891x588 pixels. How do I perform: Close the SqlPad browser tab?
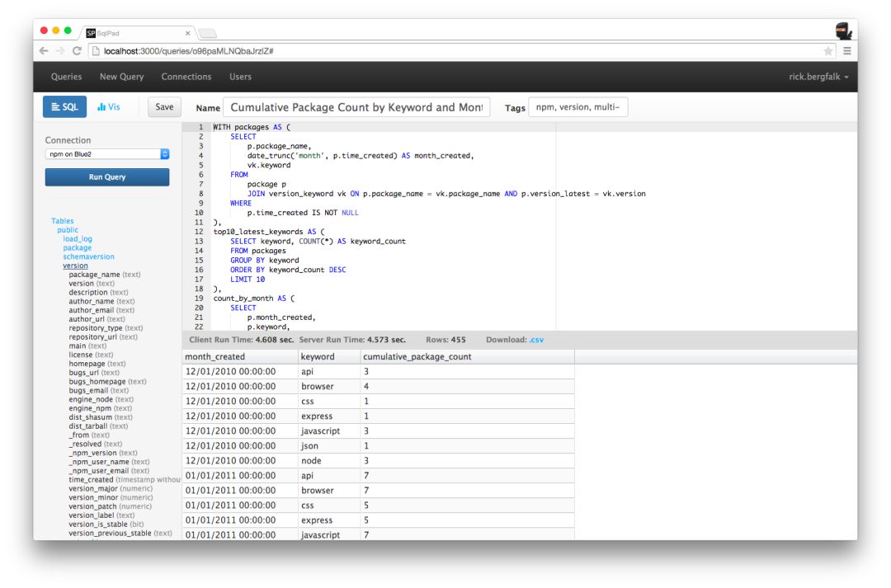(x=187, y=34)
